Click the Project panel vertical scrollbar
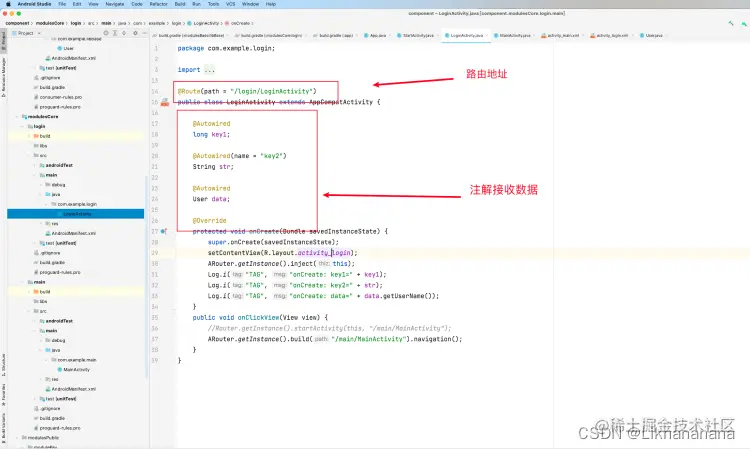The width and height of the screenshot is (750, 449). pos(146,277)
